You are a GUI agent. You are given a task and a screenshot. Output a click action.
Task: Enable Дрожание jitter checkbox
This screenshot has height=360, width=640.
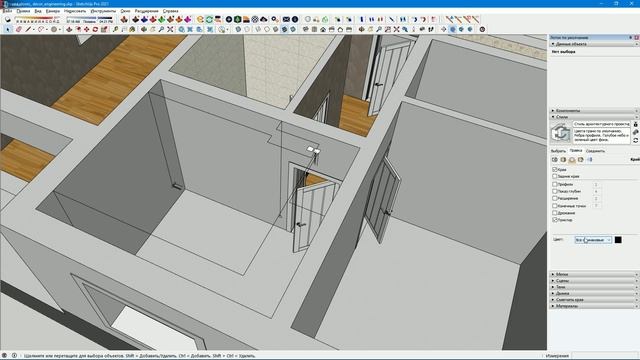click(x=555, y=213)
